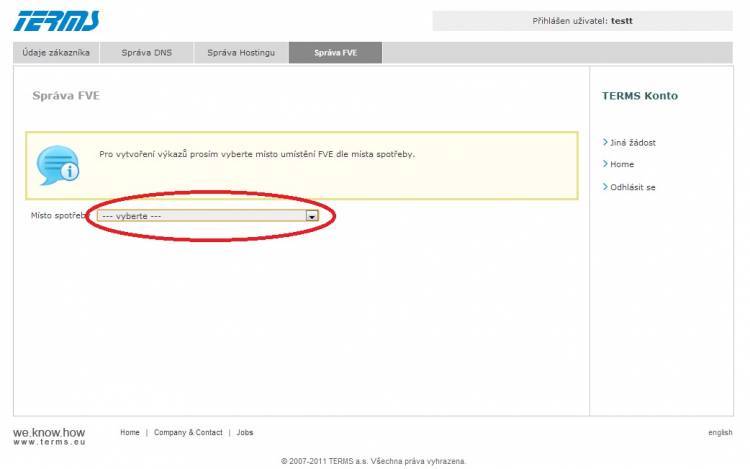Image resolution: width=750 pixels, height=469 pixels.
Task: Switch language using the english link
Action: [x=720, y=433]
